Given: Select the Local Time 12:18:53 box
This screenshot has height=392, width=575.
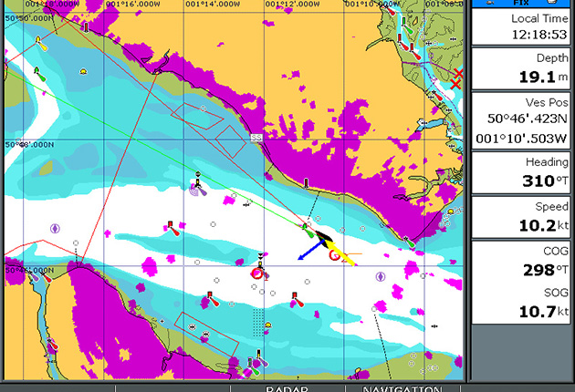Looking at the screenshot, I should 521,27.
